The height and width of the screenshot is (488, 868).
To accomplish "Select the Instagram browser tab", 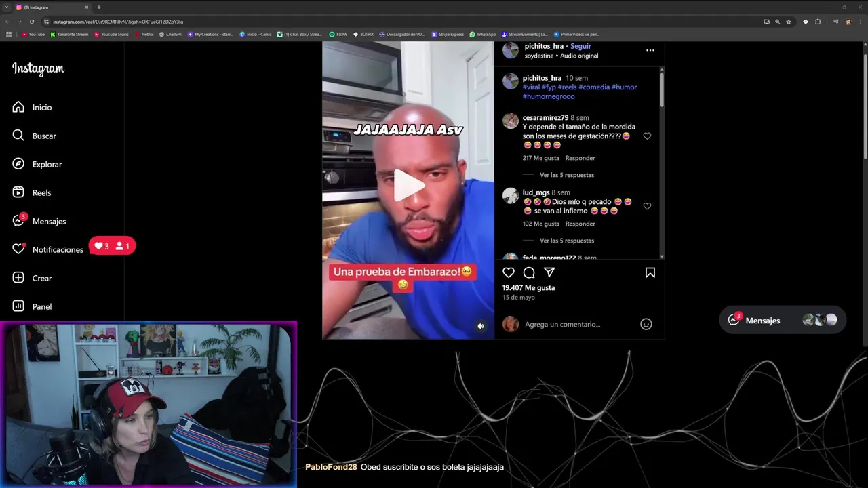I will [52, 7].
